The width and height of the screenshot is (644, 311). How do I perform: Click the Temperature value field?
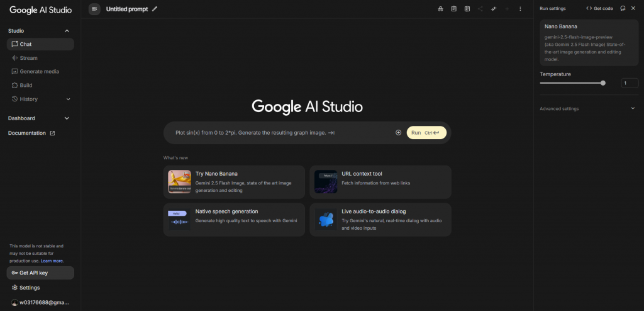(x=630, y=83)
